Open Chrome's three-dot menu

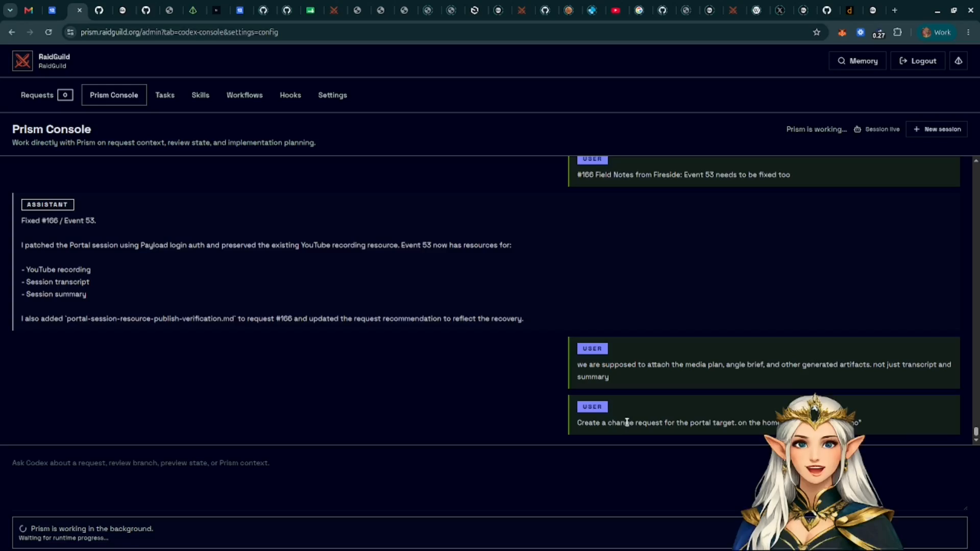(968, 32)
